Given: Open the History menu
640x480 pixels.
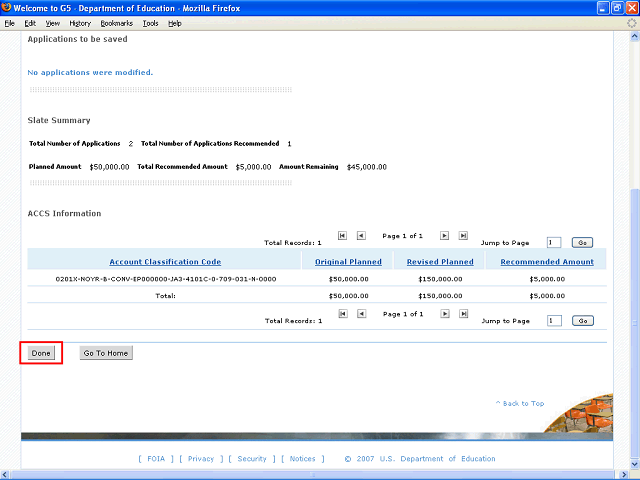Looking at the screenshot, I should tap(80, 23).
